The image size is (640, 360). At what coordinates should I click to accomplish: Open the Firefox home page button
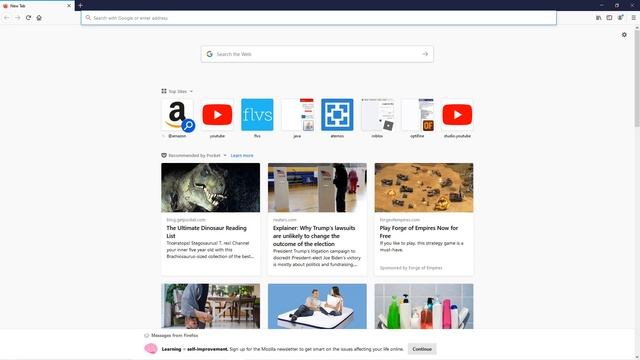coord(39,18)
